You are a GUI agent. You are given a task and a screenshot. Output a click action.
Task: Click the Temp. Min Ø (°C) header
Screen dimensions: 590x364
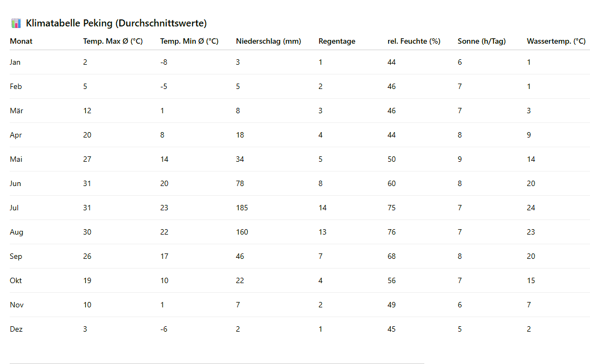point(189,41)
